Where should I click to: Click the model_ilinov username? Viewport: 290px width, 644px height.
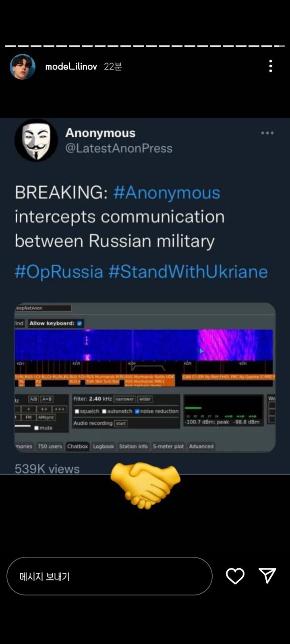71,67
